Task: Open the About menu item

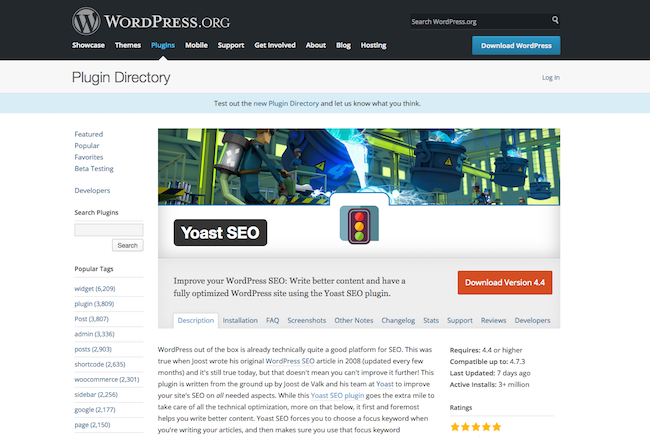Action: coord(315,45)
